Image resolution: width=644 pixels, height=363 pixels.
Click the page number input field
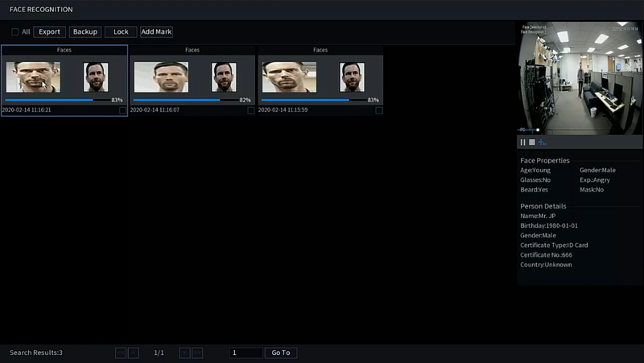pyautogui.click(x=246, y=353)
